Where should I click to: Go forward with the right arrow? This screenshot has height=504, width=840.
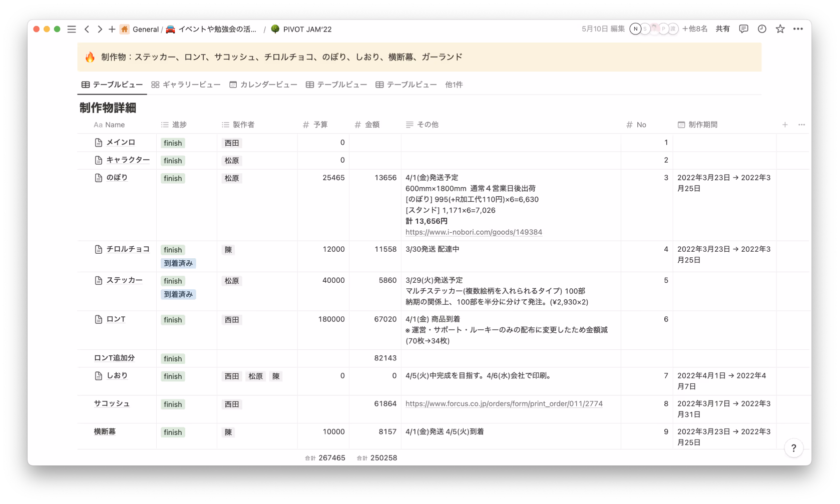pos(100,29)
